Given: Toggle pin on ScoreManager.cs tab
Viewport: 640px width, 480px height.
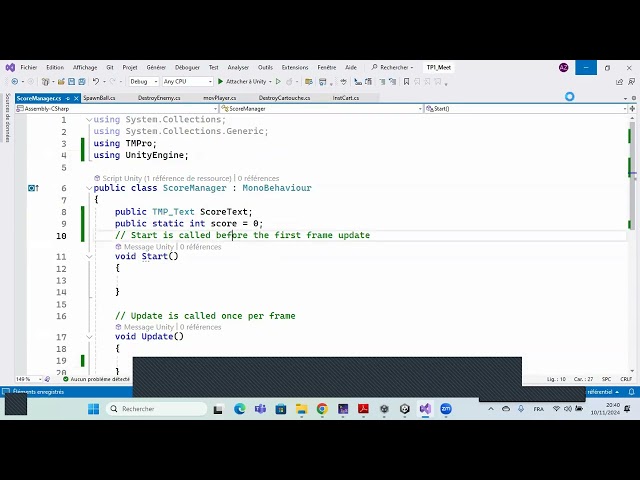Looking at the screenshot, I should [x=68, y=98].
